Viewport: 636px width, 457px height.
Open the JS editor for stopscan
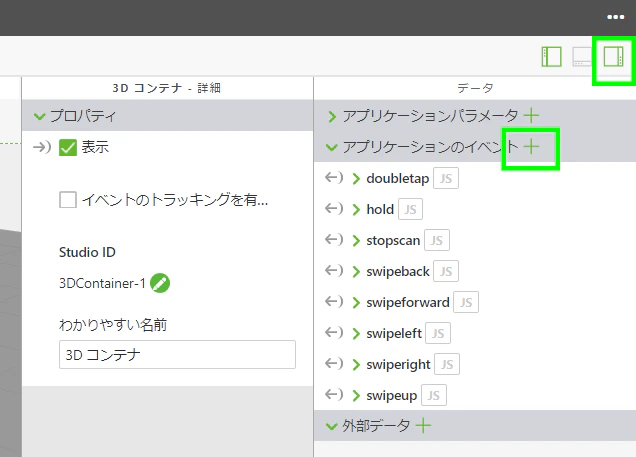coord(436,240)
